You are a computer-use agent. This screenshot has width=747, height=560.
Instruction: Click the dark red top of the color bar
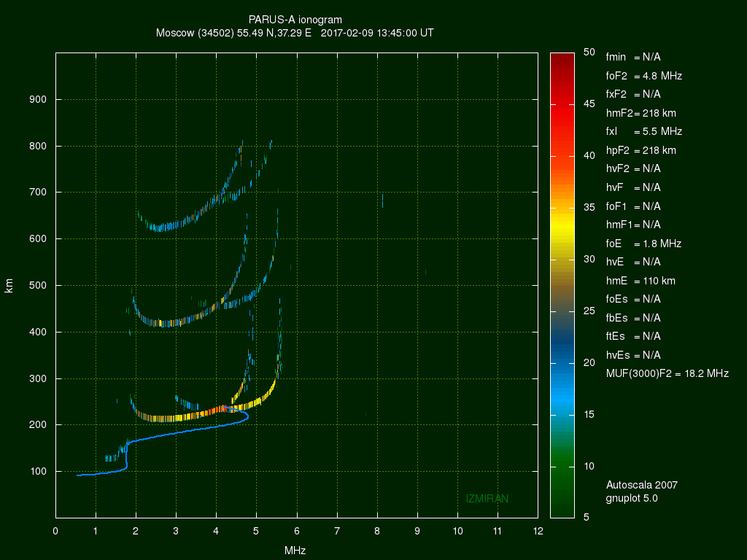click(x=560, y=62)
